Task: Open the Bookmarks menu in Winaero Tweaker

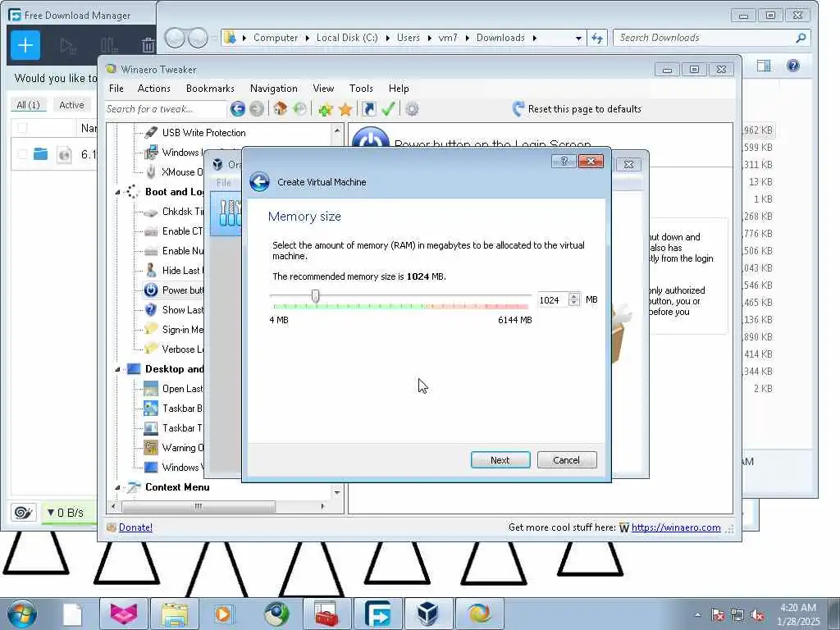Action: click(210, 89)
